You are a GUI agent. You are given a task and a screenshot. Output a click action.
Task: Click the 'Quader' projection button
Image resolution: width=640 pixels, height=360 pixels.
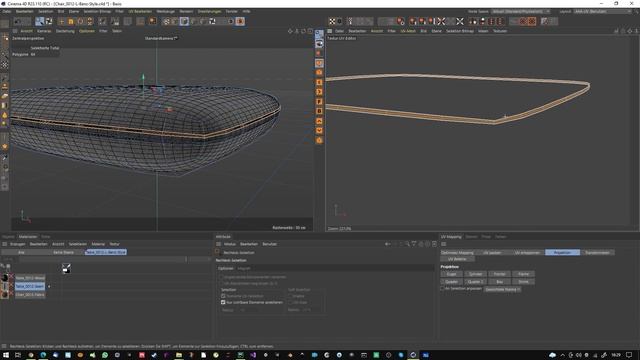tap(451, 282)
